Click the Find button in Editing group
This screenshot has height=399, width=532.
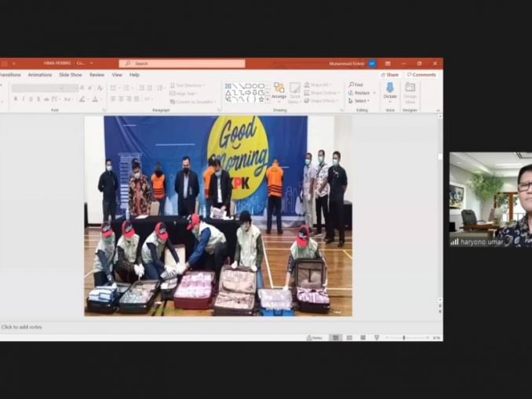point(355,85)
